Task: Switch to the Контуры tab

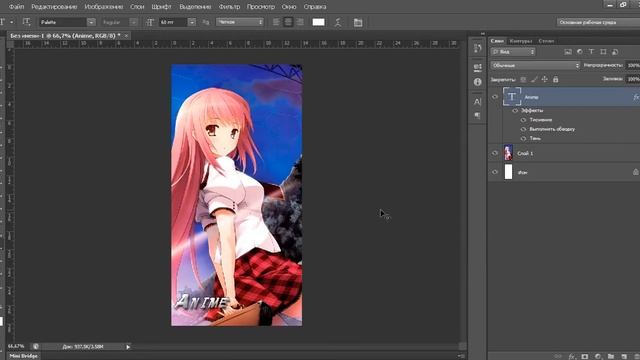Action: point(521,41)
